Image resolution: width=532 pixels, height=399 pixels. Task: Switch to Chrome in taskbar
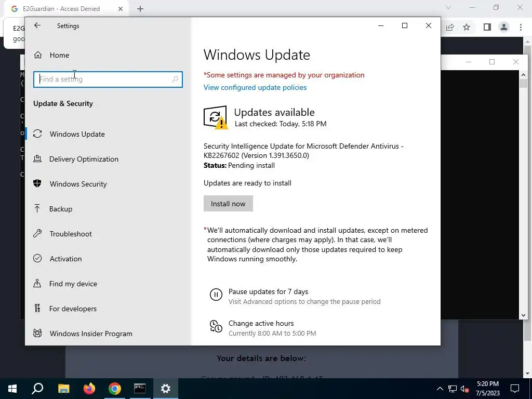(115, 389)
